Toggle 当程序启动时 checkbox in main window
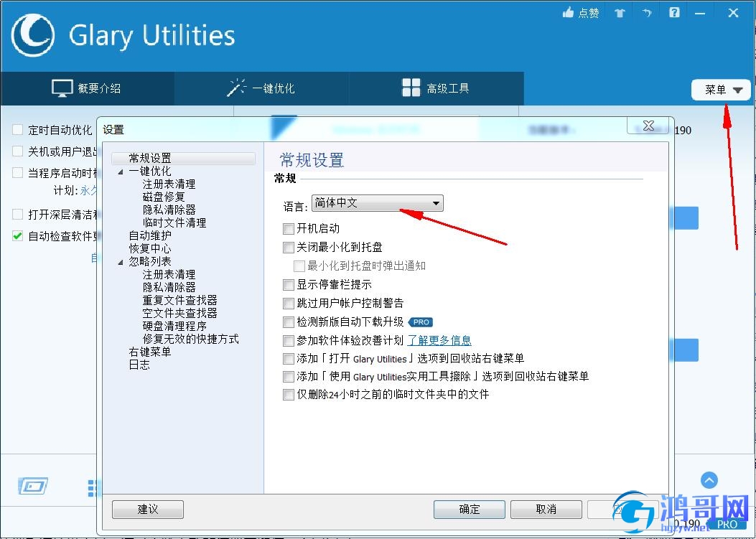The width and height of the screenshot is (756, 539). 18,172
